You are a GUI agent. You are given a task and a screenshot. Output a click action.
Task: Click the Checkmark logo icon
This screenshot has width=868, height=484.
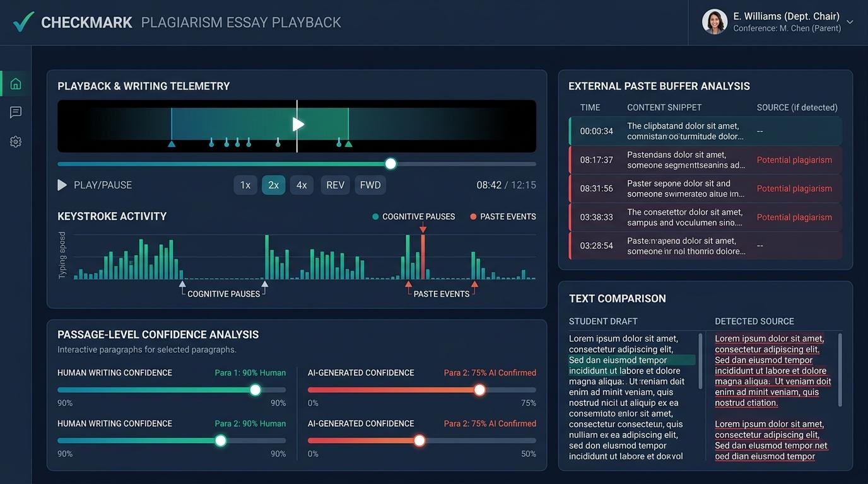point(23,22)
